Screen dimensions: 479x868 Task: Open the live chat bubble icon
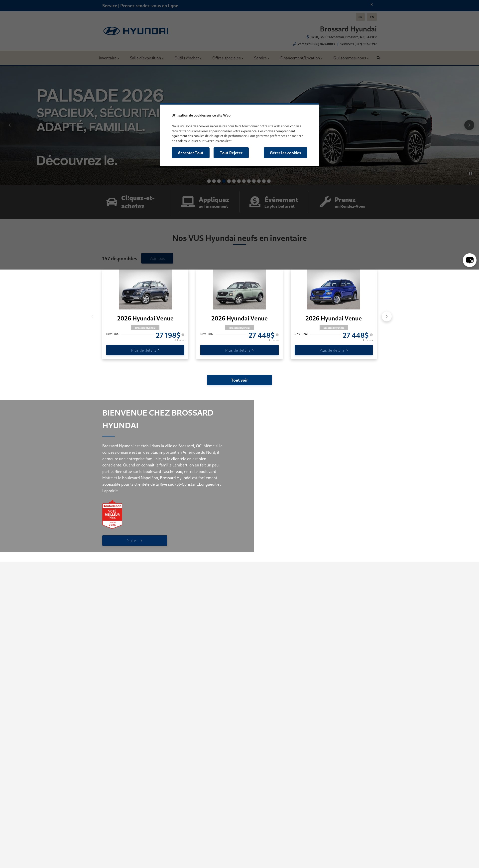tap(469, 260)
